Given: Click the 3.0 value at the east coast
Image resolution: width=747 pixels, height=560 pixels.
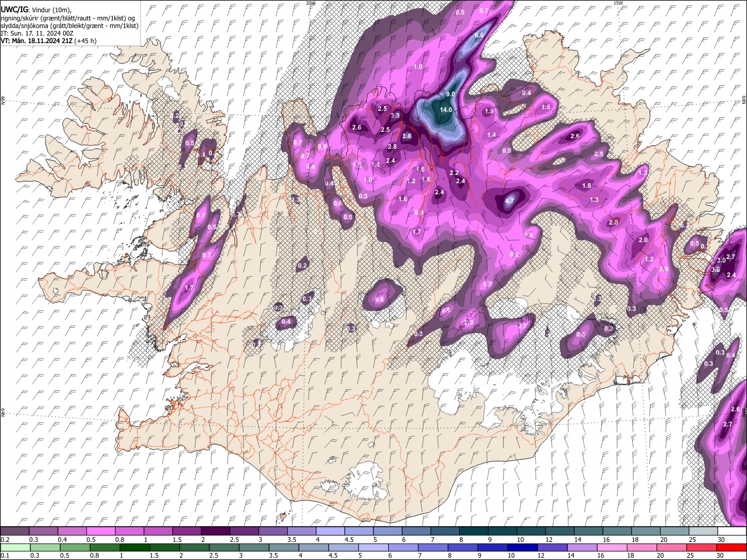Looking at the screenshot, I should coord(721,260).
